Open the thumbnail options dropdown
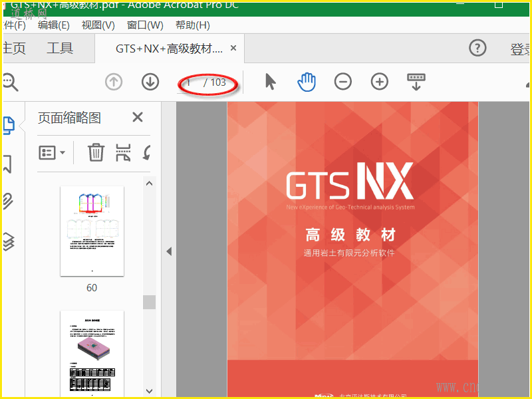 pyautogui.click(x=52, y=153)
